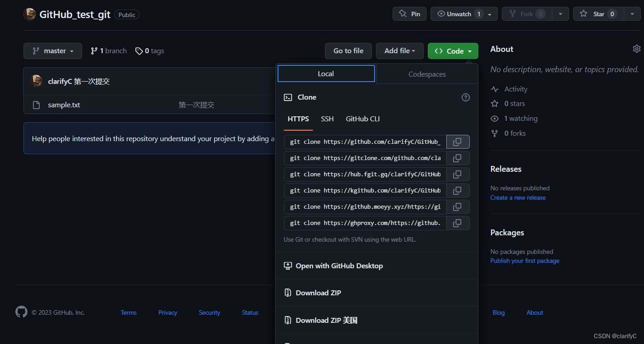
Task: Open the 第一次提交 commit message for sample.txt
Action: 196,105
